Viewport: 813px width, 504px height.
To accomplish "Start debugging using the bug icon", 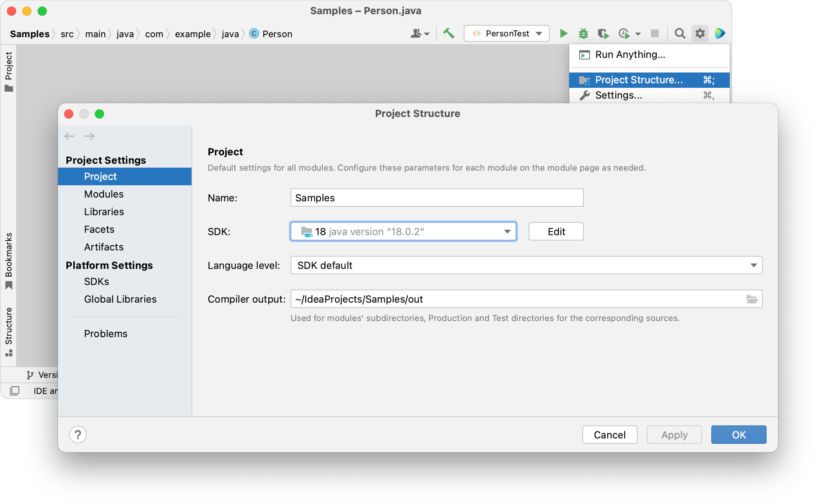I will point(583,33).
